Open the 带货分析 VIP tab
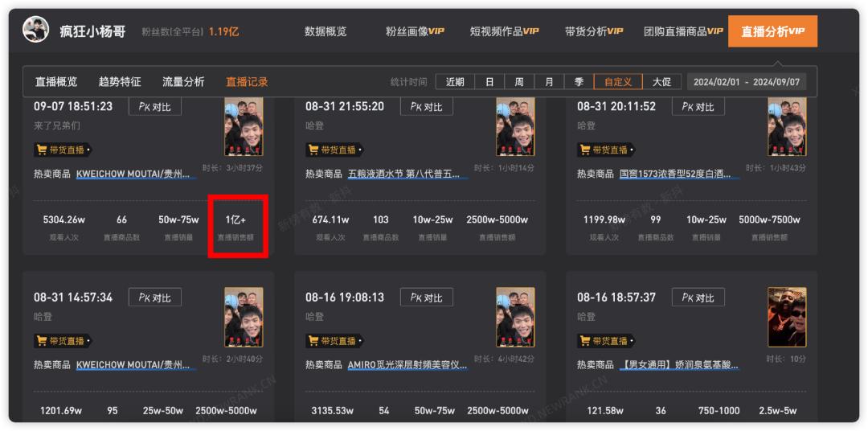This screenshot has width=868, height=431. [594, 31]
